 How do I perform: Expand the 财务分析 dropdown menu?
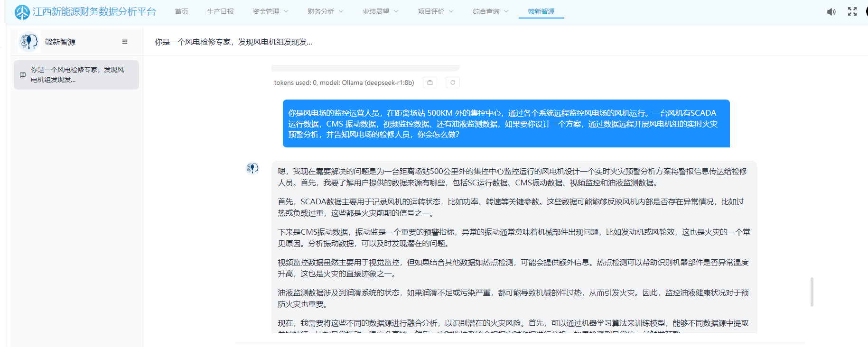pyautogui.click(x=325, y=11)
